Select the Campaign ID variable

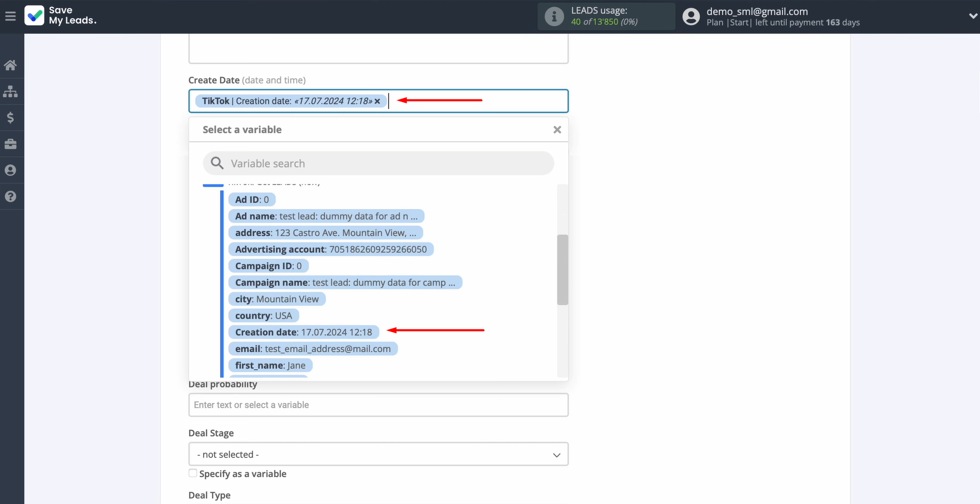268,266
